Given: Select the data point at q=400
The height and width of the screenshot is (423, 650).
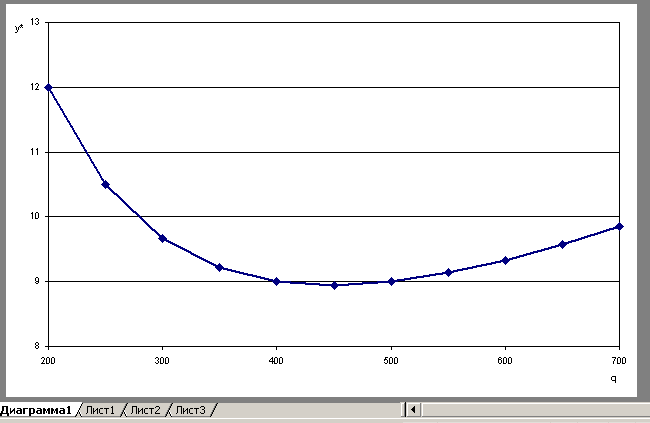Looking at the screenshot, I should 276,282.
